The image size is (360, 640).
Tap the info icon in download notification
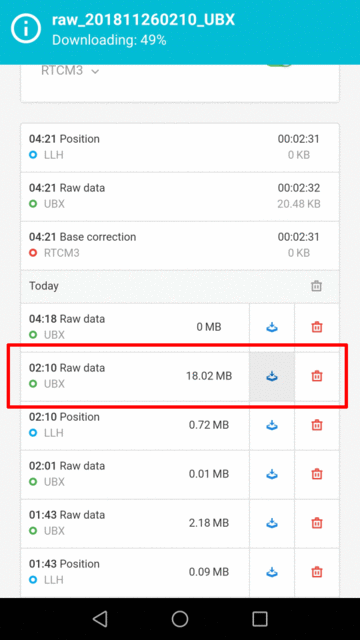pyautogui.click(x=26, y=29)
